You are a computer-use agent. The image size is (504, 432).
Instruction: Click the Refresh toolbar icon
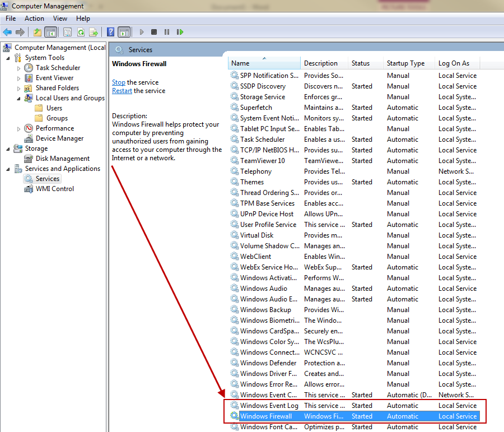[80, 32]
